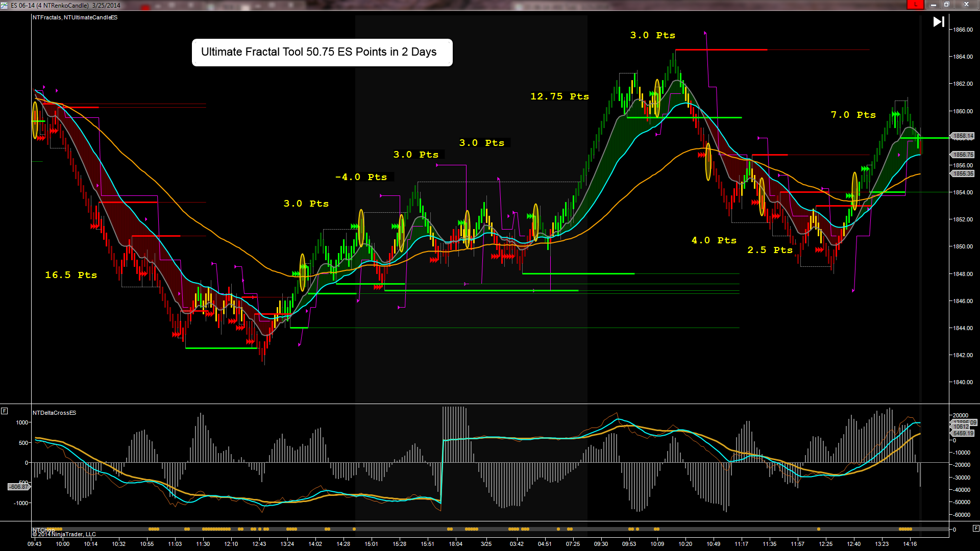980x551 pixels.
Task: Select the 1856.75 price axis marker
Action: pos(963,155)
